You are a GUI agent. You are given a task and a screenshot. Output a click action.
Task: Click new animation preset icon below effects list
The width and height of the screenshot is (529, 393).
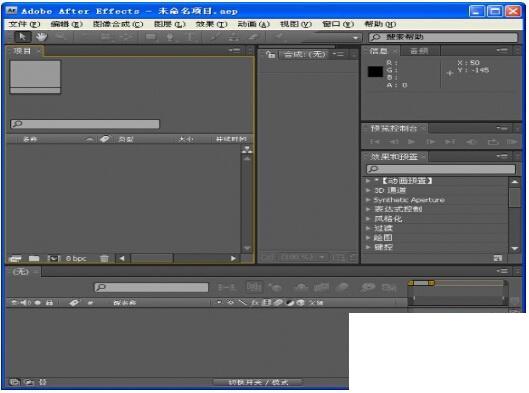pyautogui.click(x=498, y=258)
